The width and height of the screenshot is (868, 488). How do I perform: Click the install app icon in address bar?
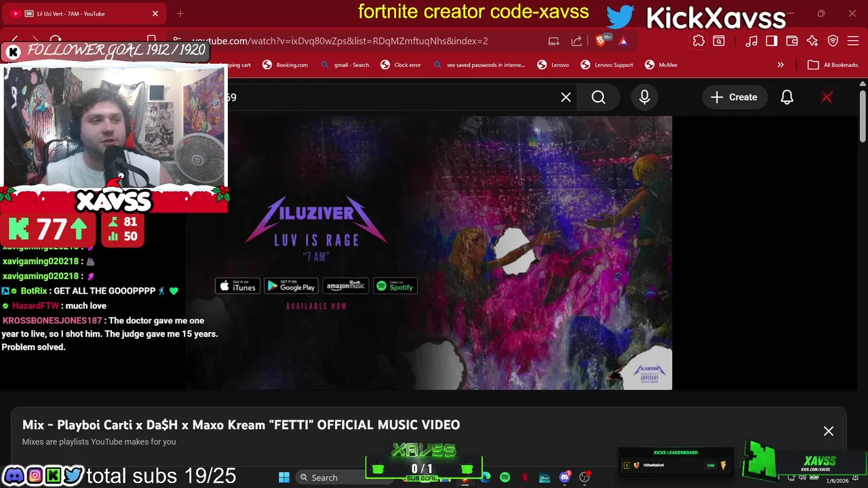tap(553, 41)
